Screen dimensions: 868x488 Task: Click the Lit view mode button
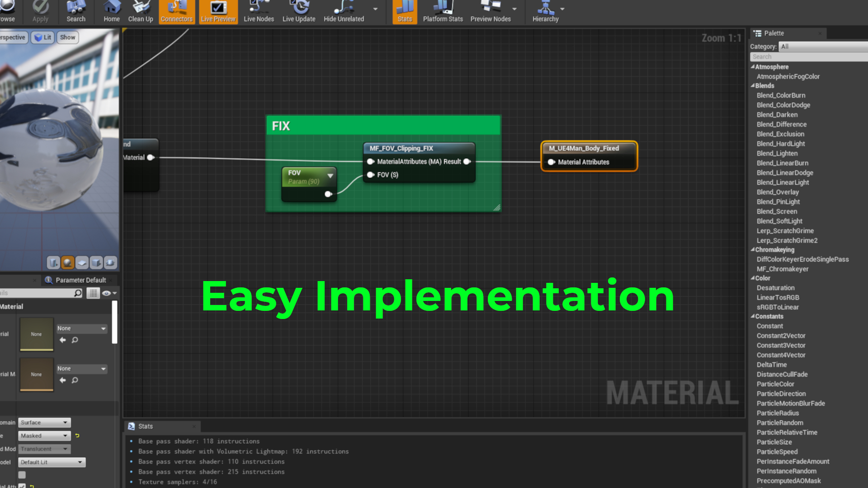pos(43,38)
